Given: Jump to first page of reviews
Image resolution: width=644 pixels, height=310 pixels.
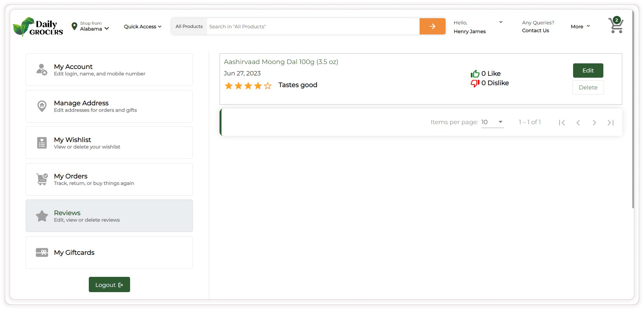Looking at the screenshot, I should pyautogui.click(x=562, y=123).
